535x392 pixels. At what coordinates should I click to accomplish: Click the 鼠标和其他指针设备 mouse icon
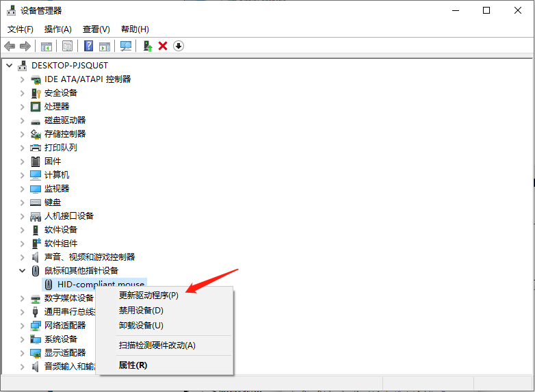(36, 271)
